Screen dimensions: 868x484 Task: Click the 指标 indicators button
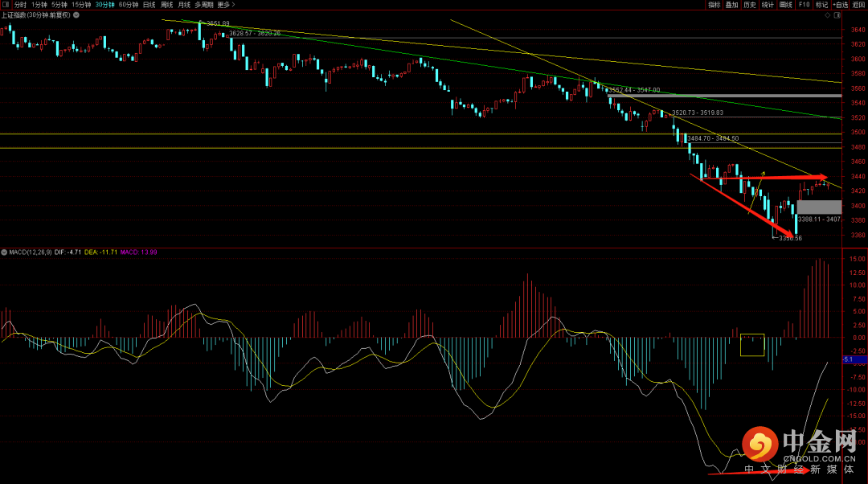click(x=714, y=5)
